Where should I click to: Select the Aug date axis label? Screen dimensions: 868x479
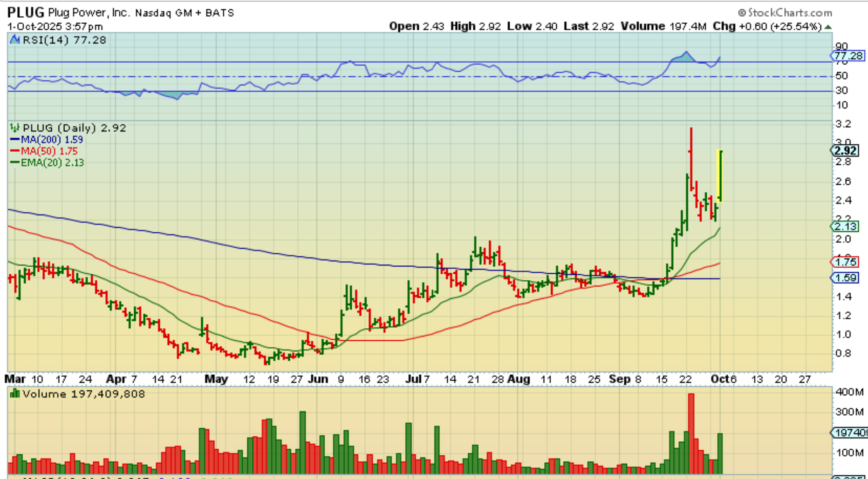[x=519, y=379]
